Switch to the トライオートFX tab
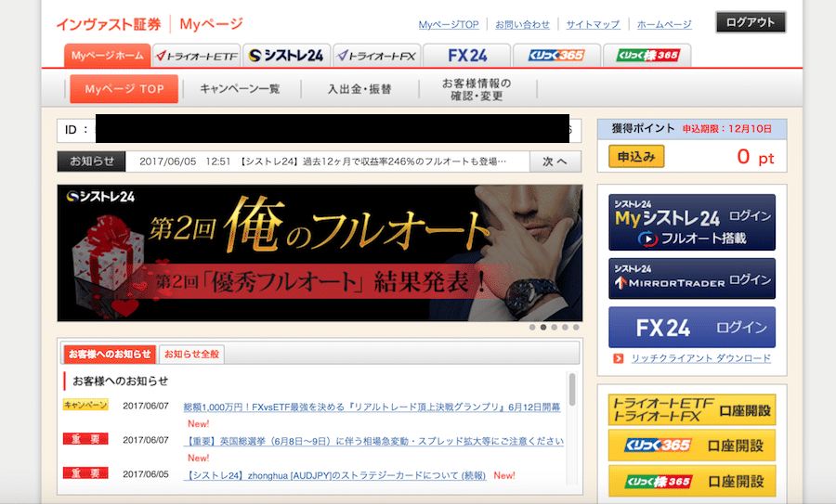The width and height of the screenshot is (836, 504). 377,56
